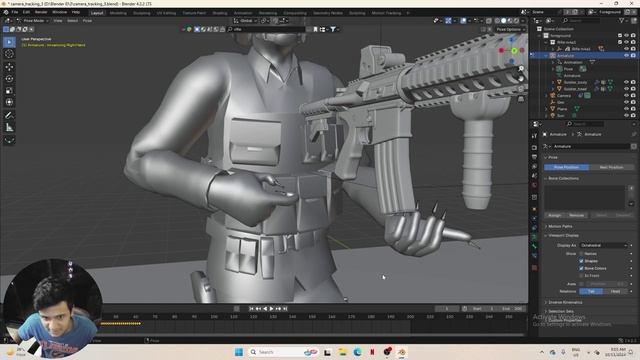Open the Object properties tab icon
This screenshot has width=640, height=360.
tap(534, 209)
